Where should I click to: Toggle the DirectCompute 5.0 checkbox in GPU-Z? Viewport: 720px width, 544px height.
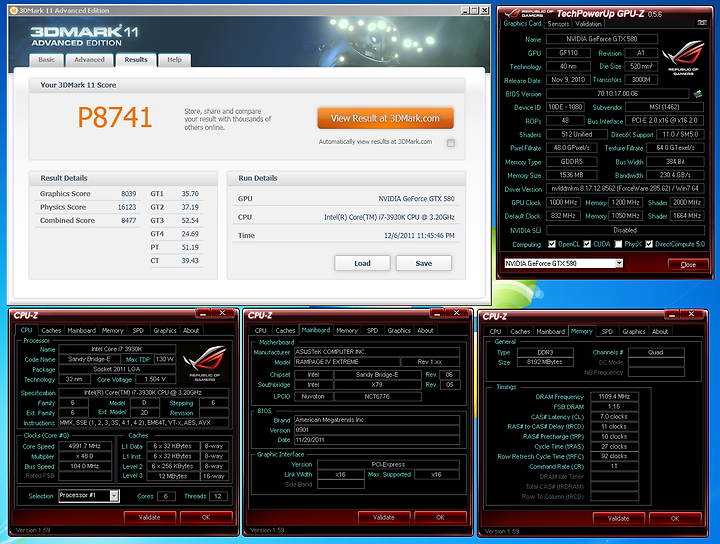click(x=649, y=244)
